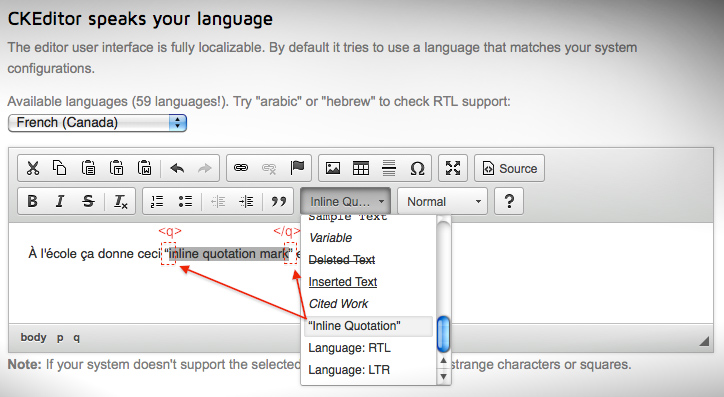
Task: Select the p element in path bar
Action: [x=60, y=338]
